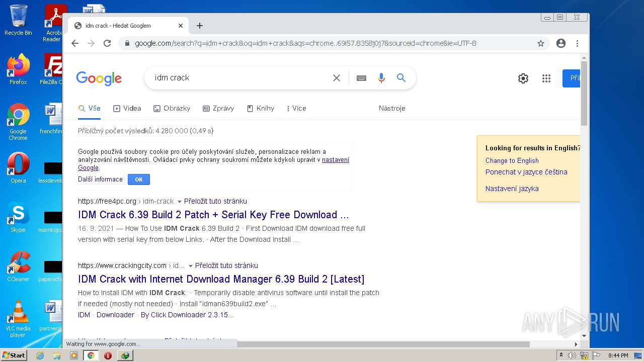Screen dimensions: 644x362
Task: Click the Chrome address bar URL
Action: coord(305,43)
